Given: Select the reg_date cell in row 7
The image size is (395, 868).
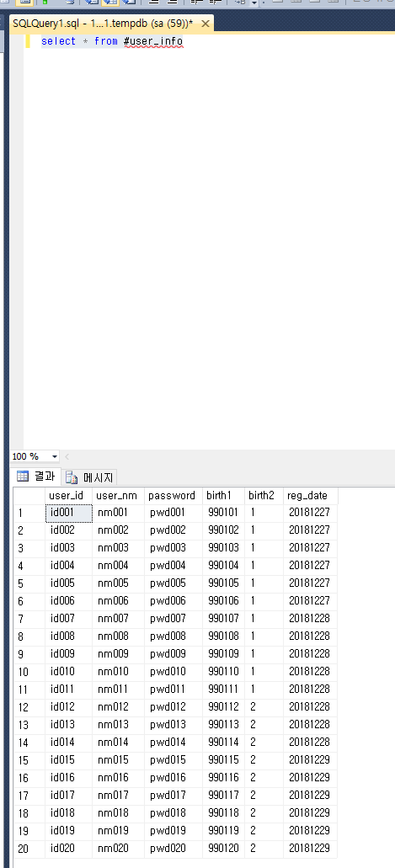Looking at the screenshot, I should point(310,618).
